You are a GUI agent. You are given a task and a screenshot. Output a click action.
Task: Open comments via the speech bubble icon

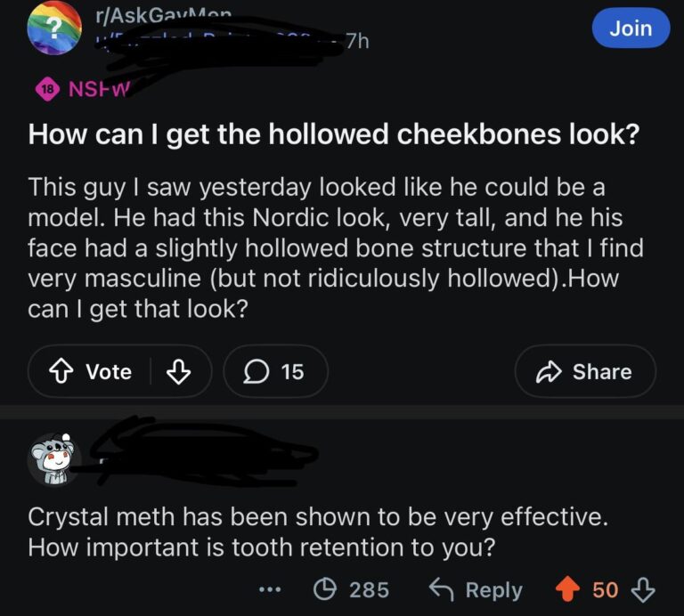point(257,371)
